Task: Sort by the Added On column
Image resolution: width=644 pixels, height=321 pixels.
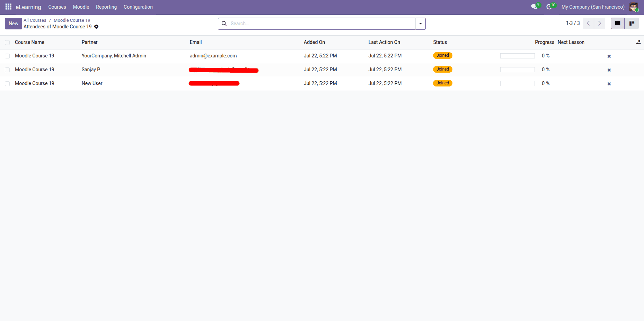Action: pyautogui.click(x=314, y=42)
